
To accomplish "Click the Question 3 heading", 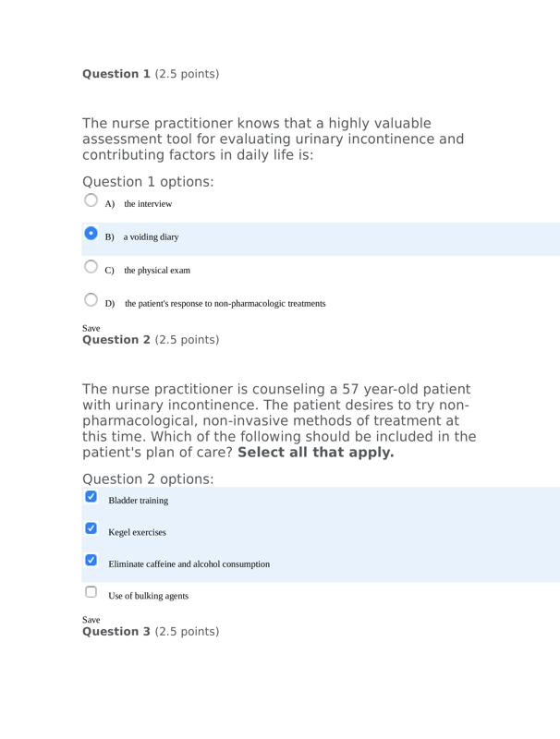I will coord(116,632).
